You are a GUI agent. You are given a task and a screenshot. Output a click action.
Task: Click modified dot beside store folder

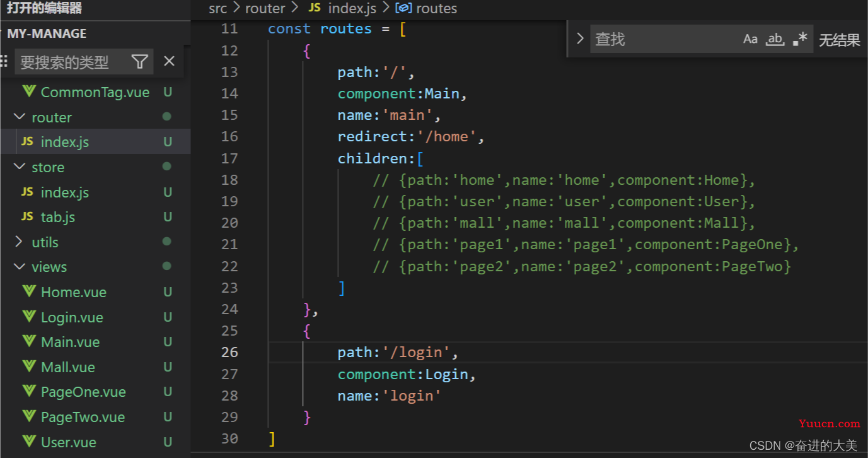[167, 167]
